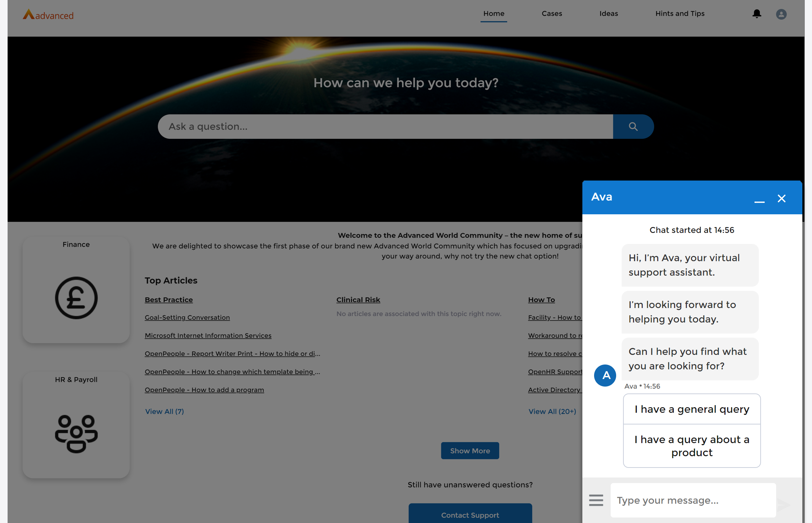Open the chat hamburger menu
This screenshot has height=523, width=812.
tap(596, 500)
